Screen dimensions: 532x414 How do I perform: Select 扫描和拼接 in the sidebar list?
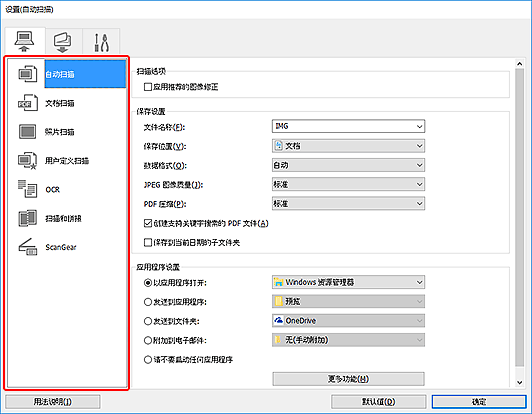click(x=63, y=218)
